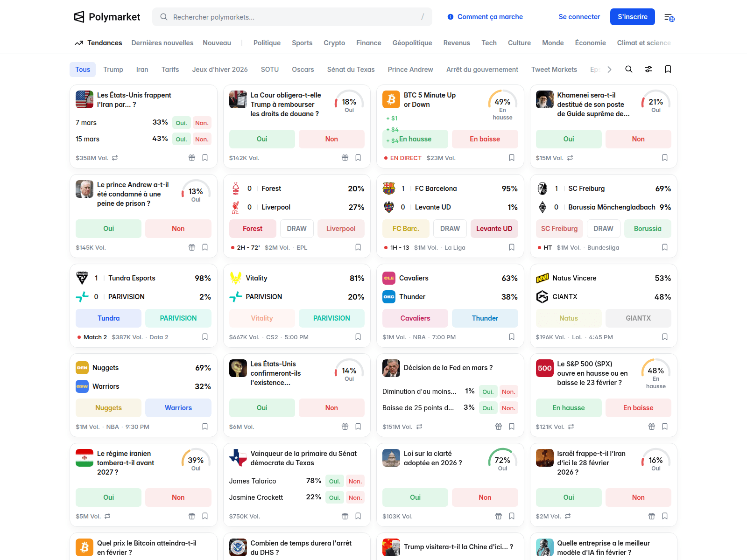Click repeat icon next to $2M Vol.
This screenshot has height=560, width=747.
coord(568,516)
